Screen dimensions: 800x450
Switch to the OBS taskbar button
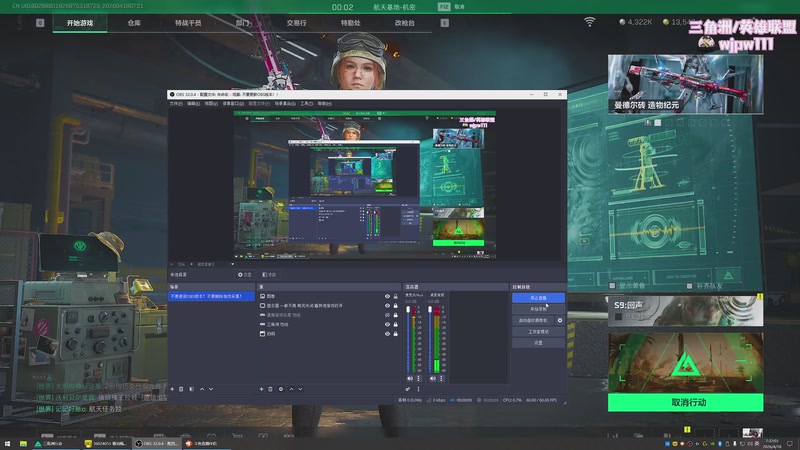[156, 444]
